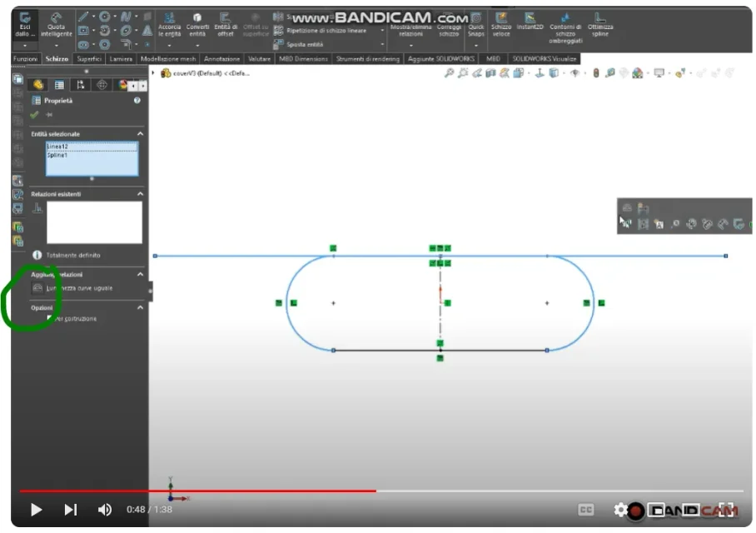Click the Instant2D icon
Screen dimensions: 756x533
pyautogui.click(x=530, y=22)
